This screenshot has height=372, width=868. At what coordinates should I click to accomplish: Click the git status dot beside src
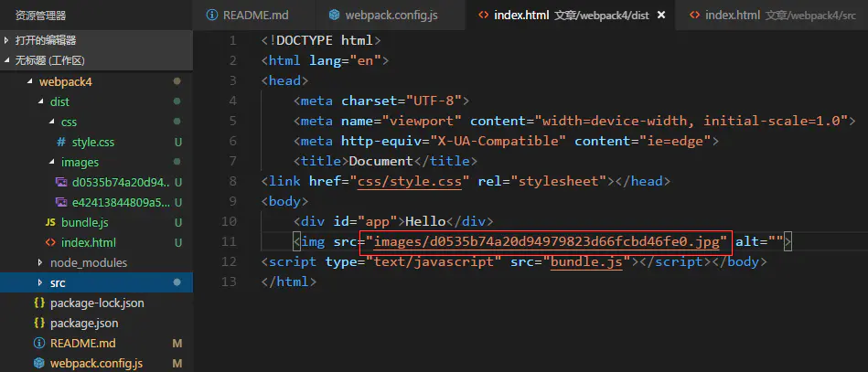(x=177, y=282)
